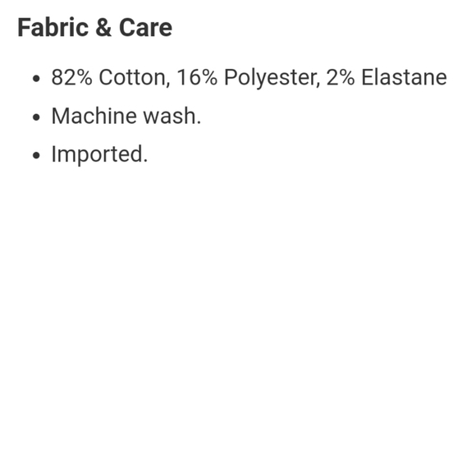Click the word Cotton

(x=132, y=77)
